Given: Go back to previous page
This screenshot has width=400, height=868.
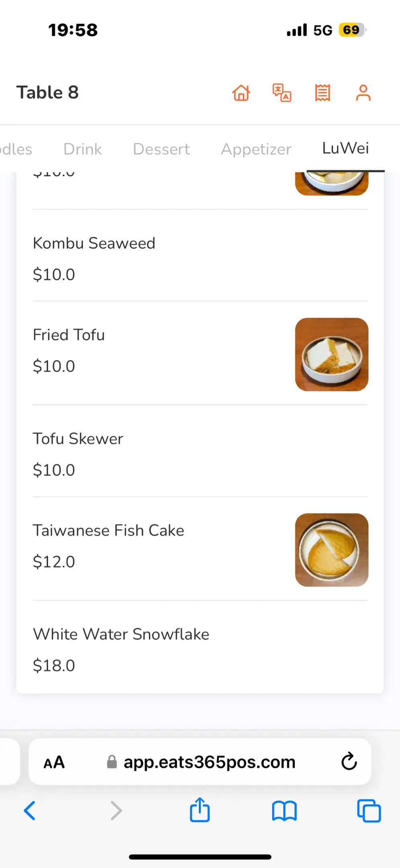Looking at the screenshot, I should pyautogui.click(x=30, y=811).
